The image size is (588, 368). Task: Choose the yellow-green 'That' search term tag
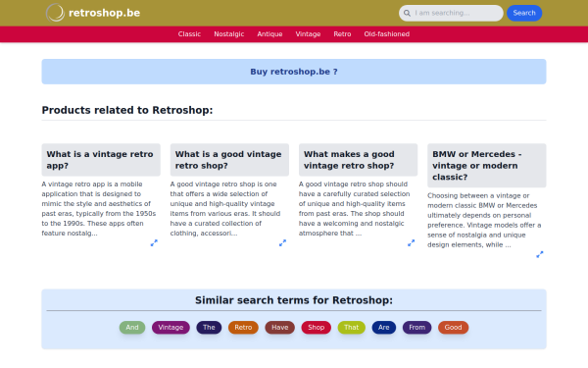pyautogui.click(x=352, y=328)
